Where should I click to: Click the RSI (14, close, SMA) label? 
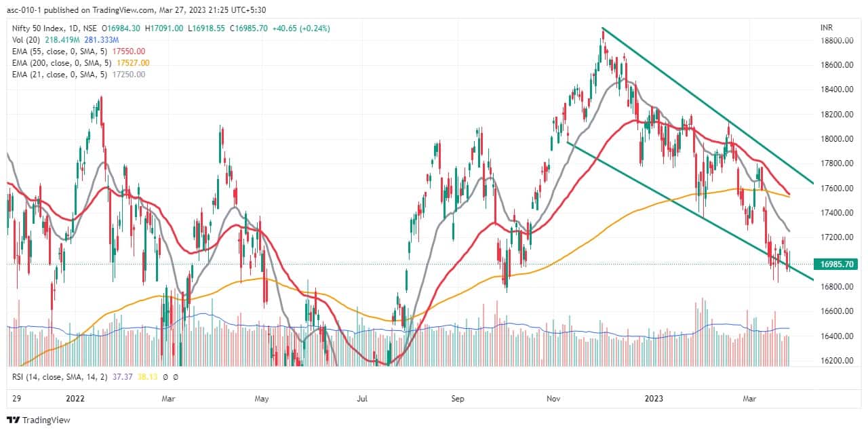click(58, 376)
